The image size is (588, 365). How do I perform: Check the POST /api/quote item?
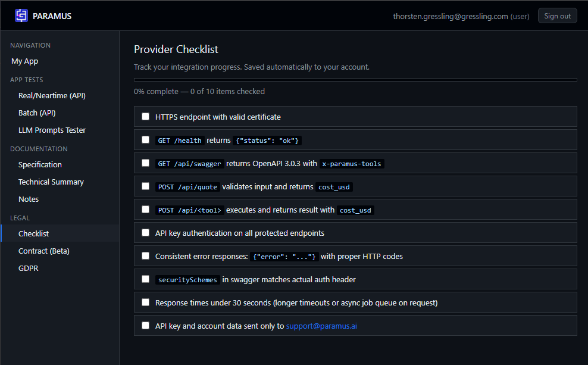[145, 186]
